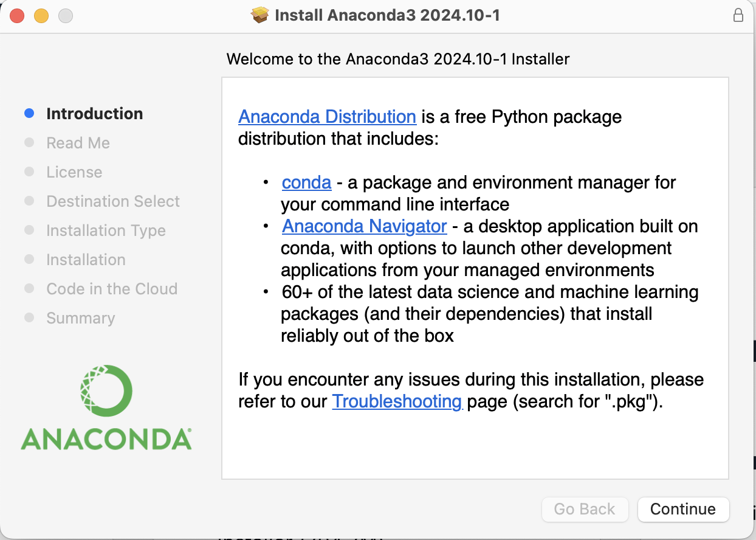Open the Anaconda Distribution link
Viewport: 756px width, 540px height.
coord(327,116)
